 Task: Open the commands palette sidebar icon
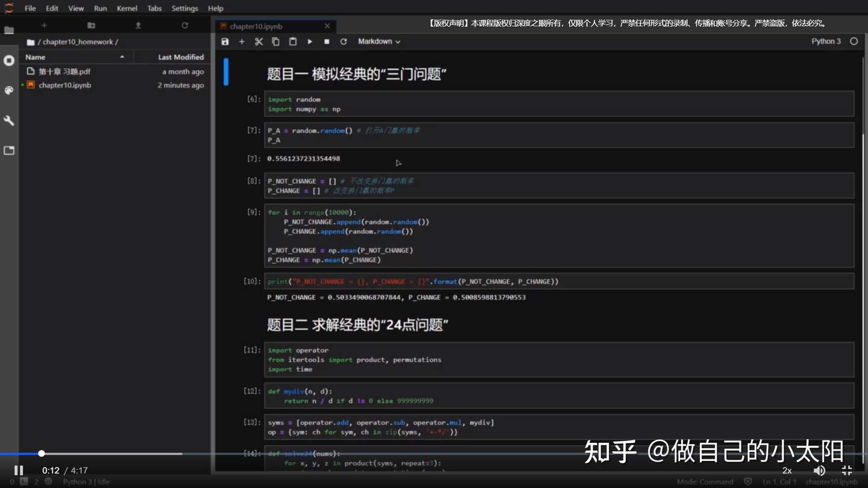click(x=9, y=90)
